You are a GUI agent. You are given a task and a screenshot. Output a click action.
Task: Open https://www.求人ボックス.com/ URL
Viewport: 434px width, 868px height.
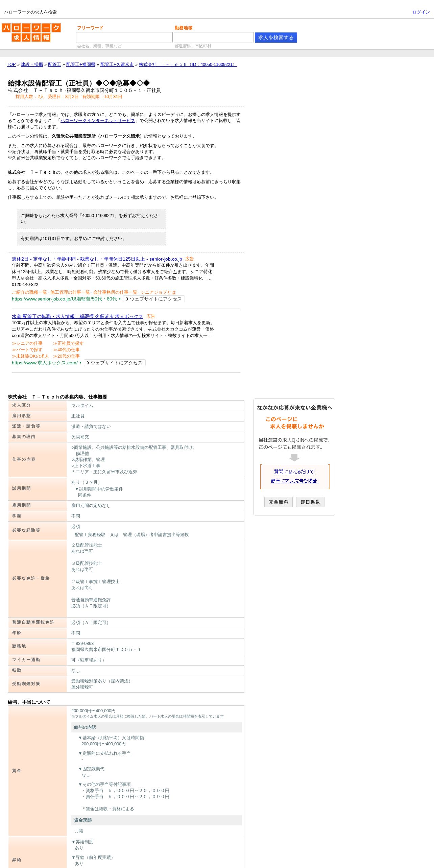click(45, 363)
